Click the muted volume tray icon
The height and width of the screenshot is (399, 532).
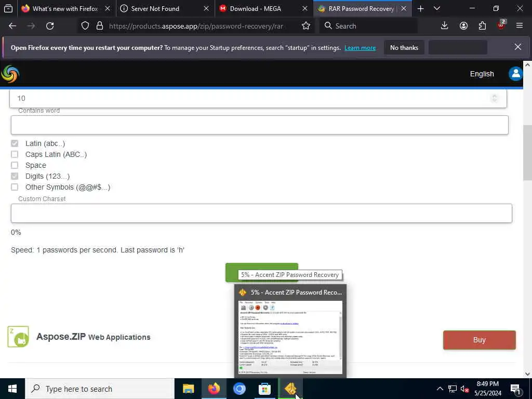tap(464, 389)
